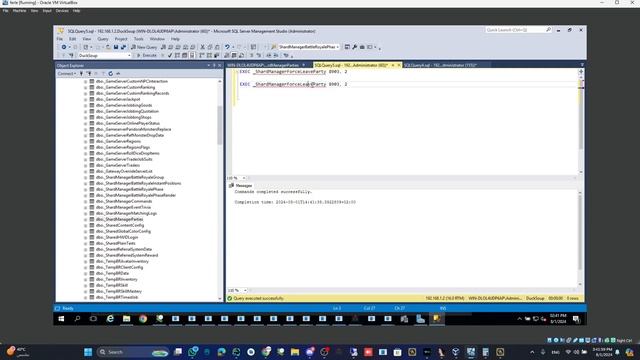Viewport: 640px width, 360px height.
Task: Select dbo._SharedContentConfig table
Action: [120, 225]
